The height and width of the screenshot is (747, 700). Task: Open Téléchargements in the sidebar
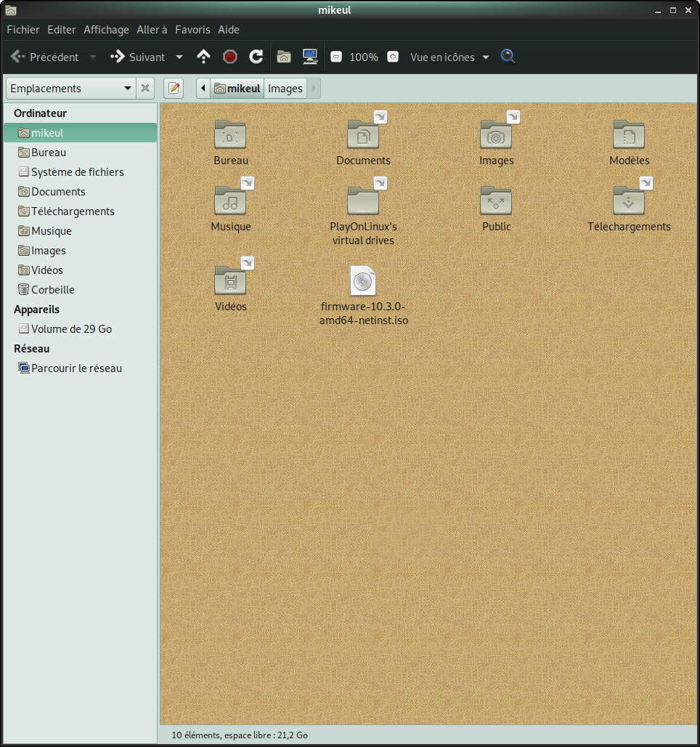point(80,211)
